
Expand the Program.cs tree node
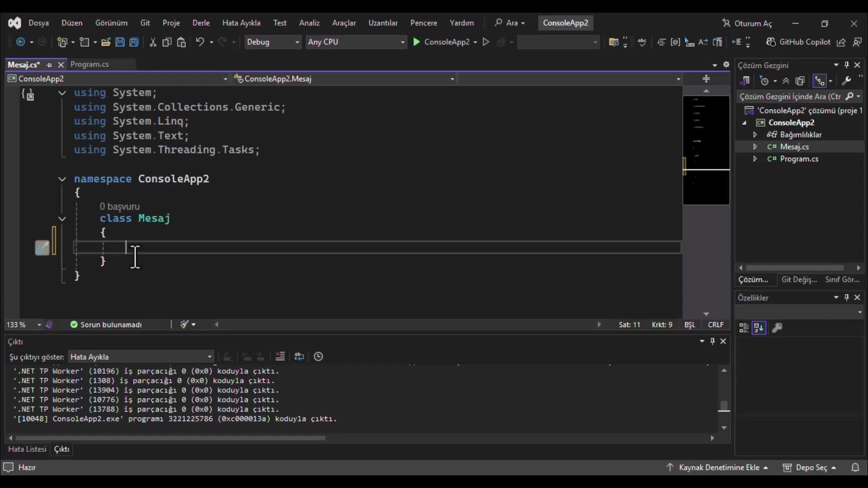pos(755,159)
